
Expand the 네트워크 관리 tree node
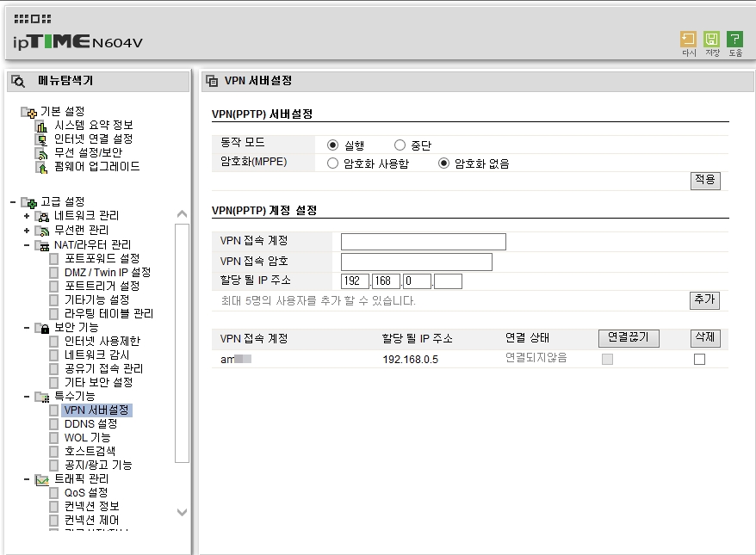(x=27, y=216)
